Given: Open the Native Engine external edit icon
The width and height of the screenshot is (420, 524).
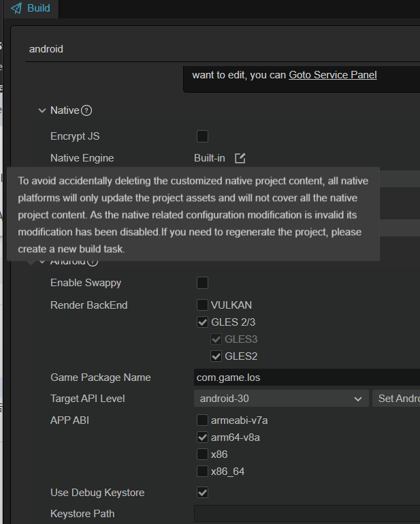Looking at the screenshot, I should (240, 158).
